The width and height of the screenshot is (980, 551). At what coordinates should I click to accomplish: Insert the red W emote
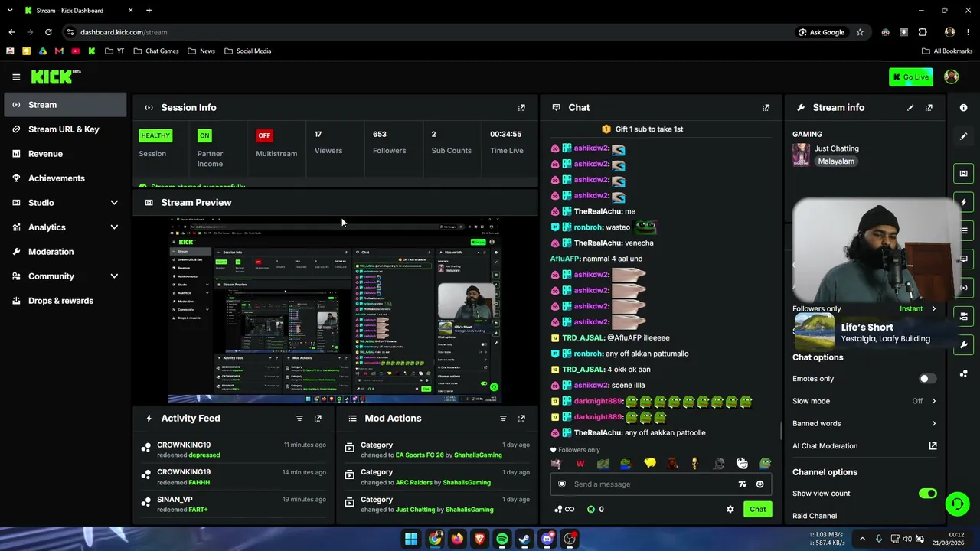coord(580,464)
